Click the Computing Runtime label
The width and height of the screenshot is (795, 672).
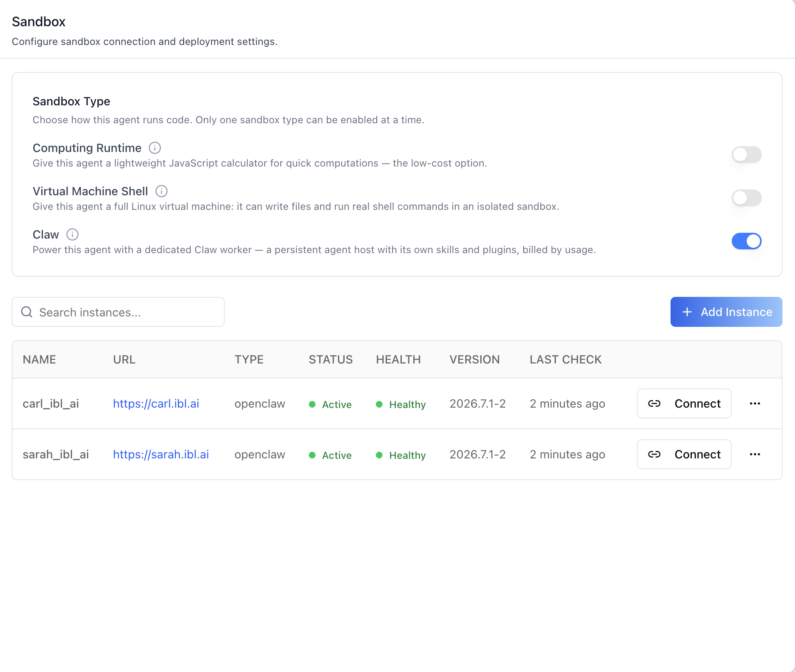pos(87,148)
